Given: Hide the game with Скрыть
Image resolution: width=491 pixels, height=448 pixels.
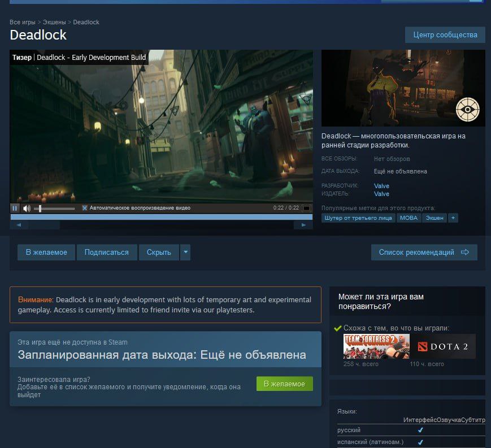Looking at the screenshot, I should (159, 253).
